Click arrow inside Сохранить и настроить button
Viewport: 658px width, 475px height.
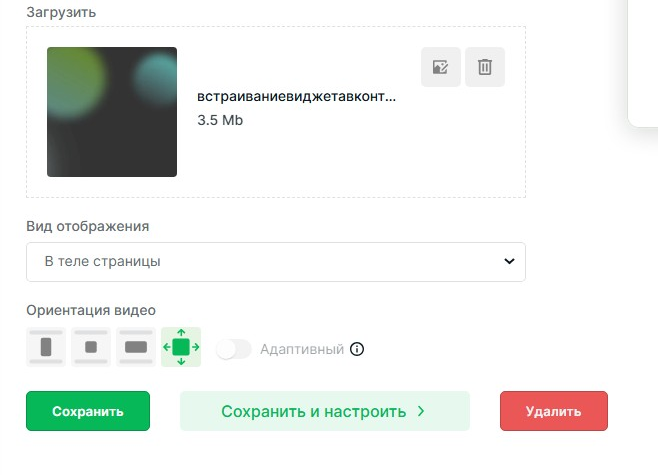pyautogui.click(x=421, y=411)
